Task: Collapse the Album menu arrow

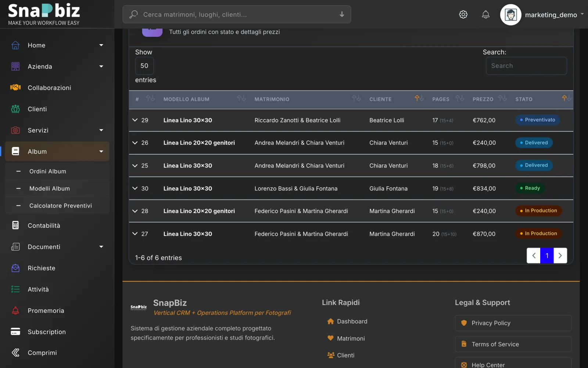Action: (x=101, y=151)
